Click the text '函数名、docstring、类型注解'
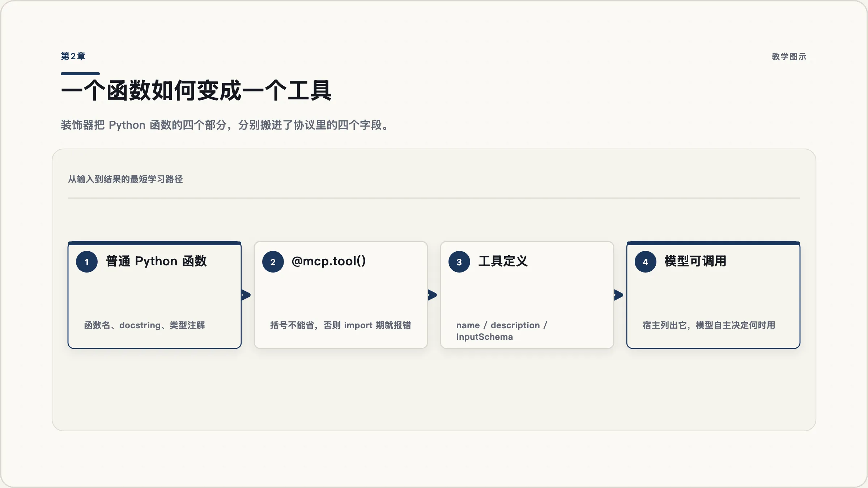 click(x=144, y=325)
